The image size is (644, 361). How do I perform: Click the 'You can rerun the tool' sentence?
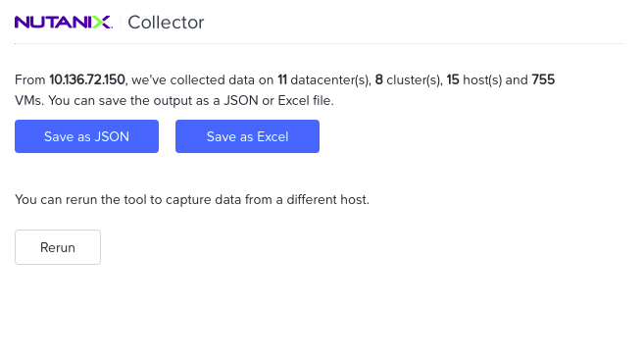pos(192,199)
